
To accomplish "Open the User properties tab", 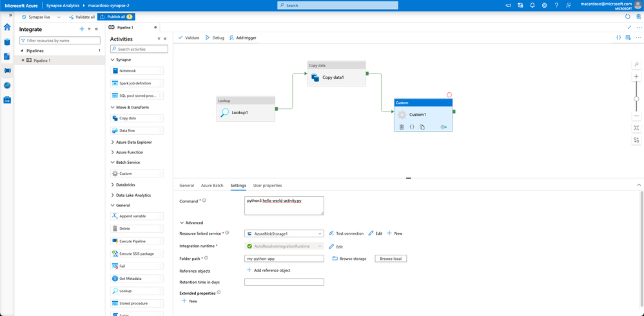I will pyautogui.click(x=268, y=185).
